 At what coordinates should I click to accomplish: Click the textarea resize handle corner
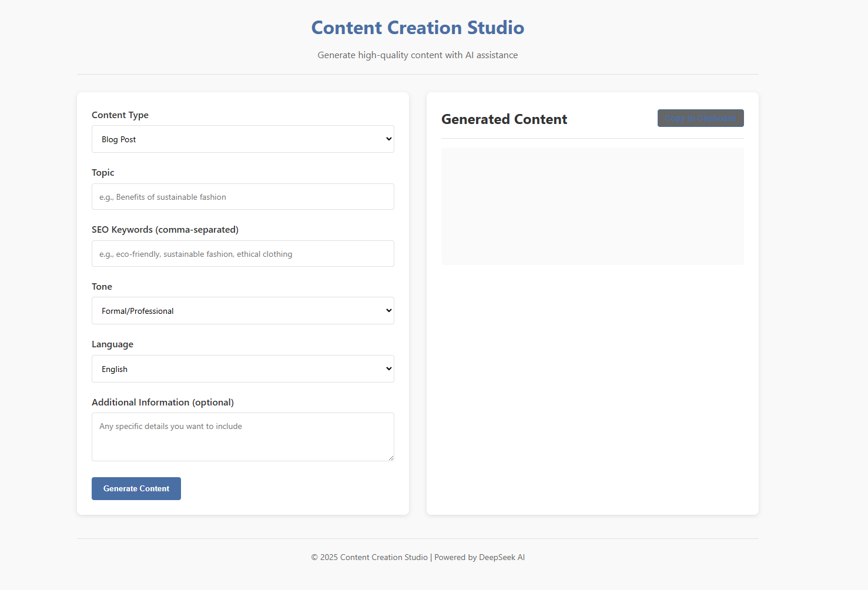click(x=391, y=458)
